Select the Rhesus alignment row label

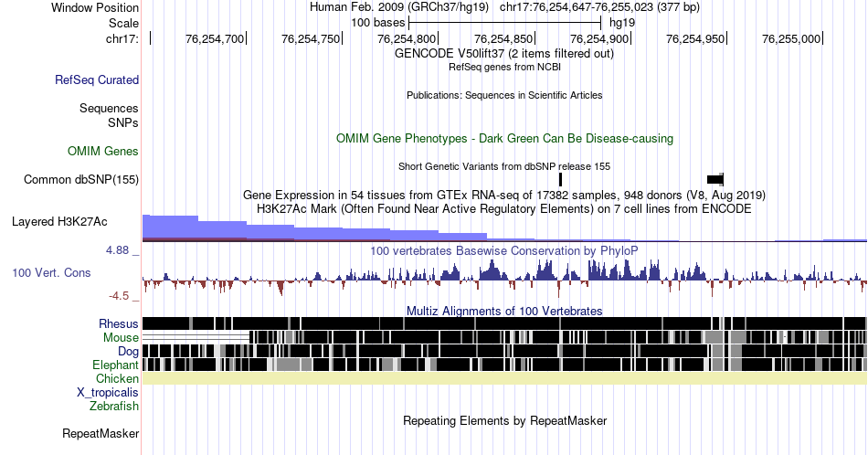coord(119,323)
